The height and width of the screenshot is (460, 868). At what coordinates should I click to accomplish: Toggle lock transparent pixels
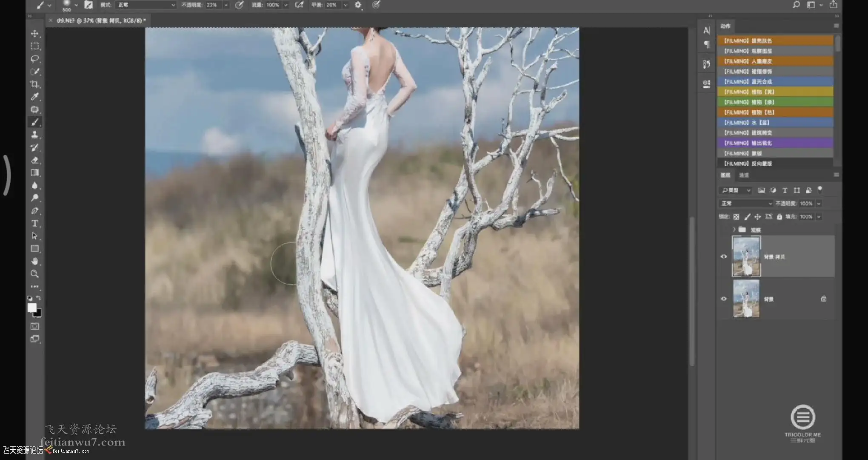coord(736,216)
